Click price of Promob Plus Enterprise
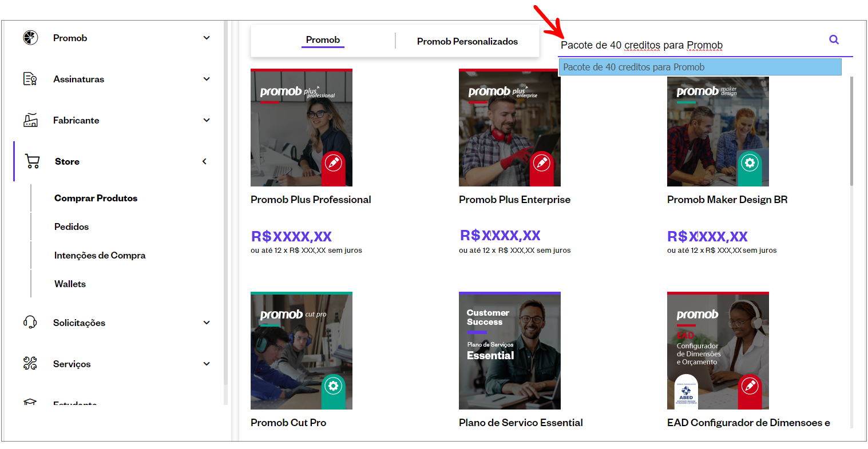868x449 pixels. click(500, 235)
